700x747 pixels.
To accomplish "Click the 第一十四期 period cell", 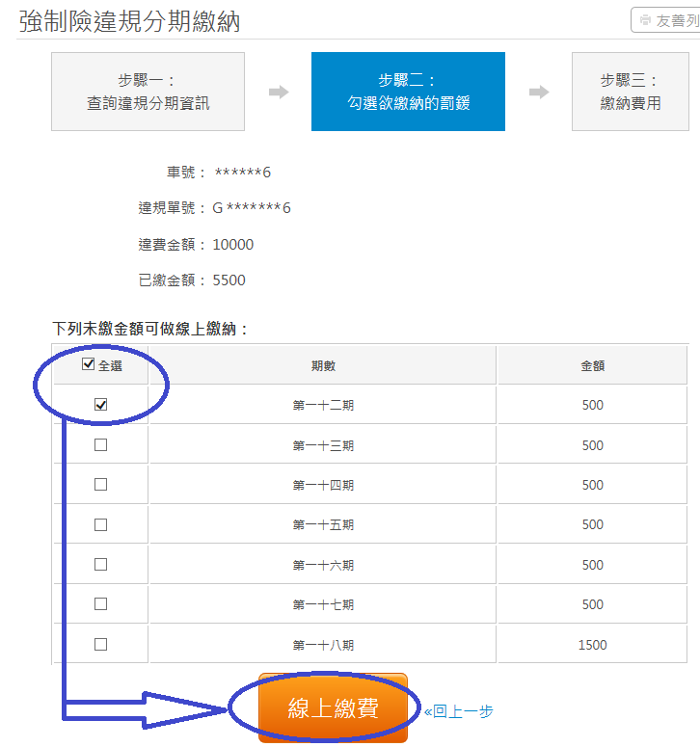I will [323, 485].
